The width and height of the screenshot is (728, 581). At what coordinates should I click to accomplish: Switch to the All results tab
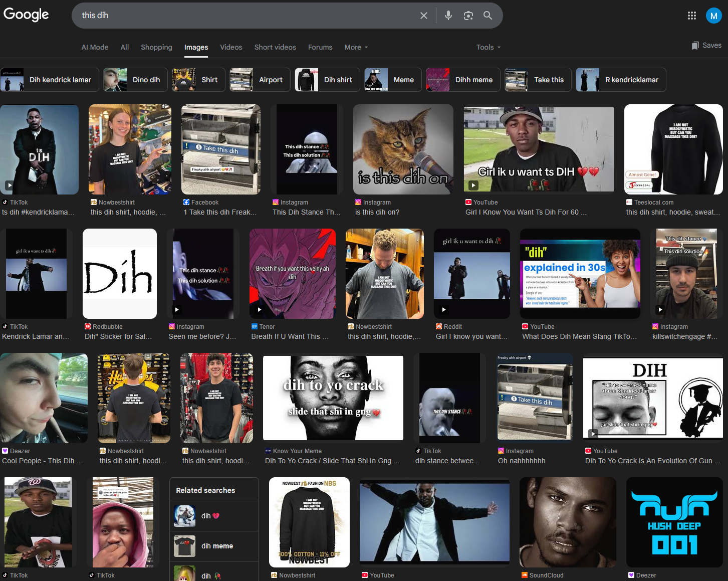point(125,47)
